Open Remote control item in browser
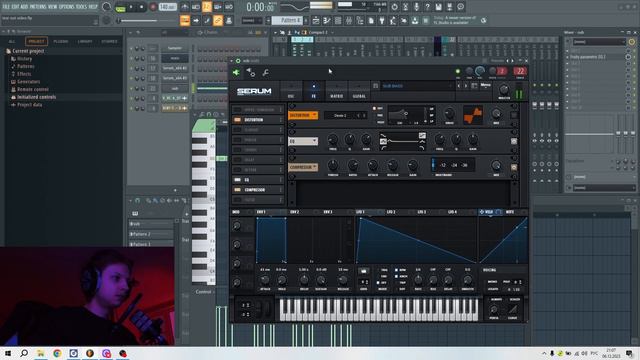The width and height of the screenshot is (640, 360). [x=33, y=89]
